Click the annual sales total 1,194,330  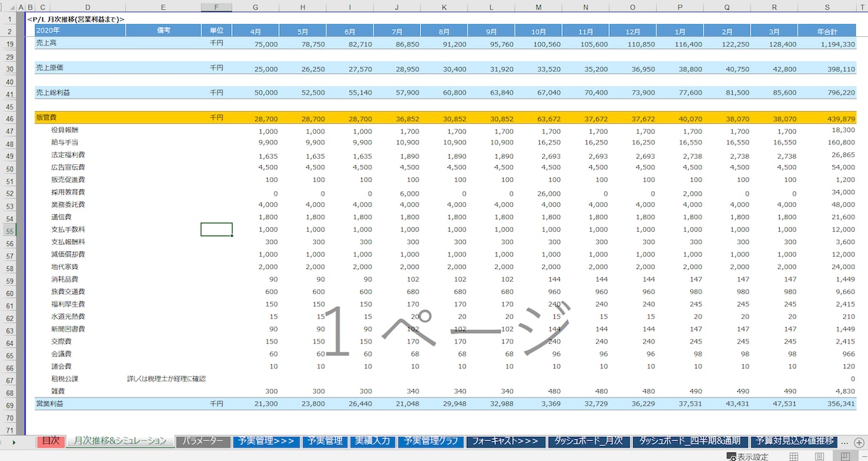(836, 43)
